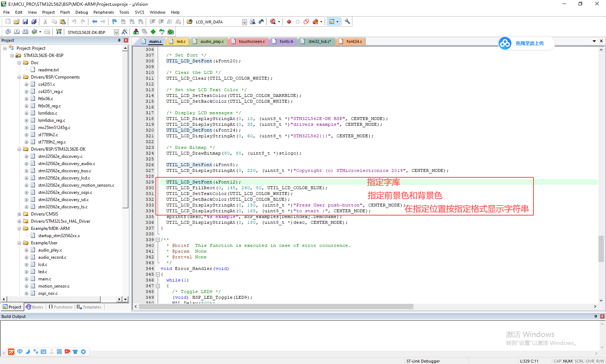Save the current file with the floppy icon
The height and width of the screenshot is (364, 606).
tap(25, 22)
